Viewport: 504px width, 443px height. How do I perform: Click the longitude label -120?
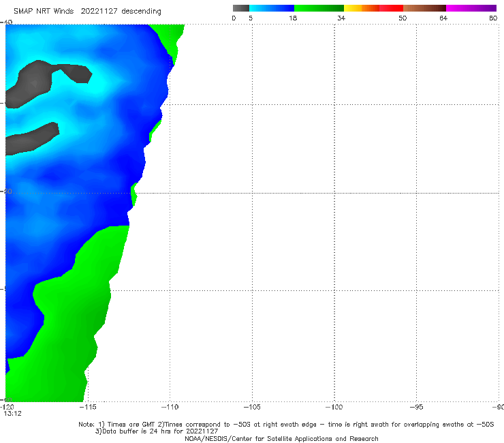tap(7, 407)
